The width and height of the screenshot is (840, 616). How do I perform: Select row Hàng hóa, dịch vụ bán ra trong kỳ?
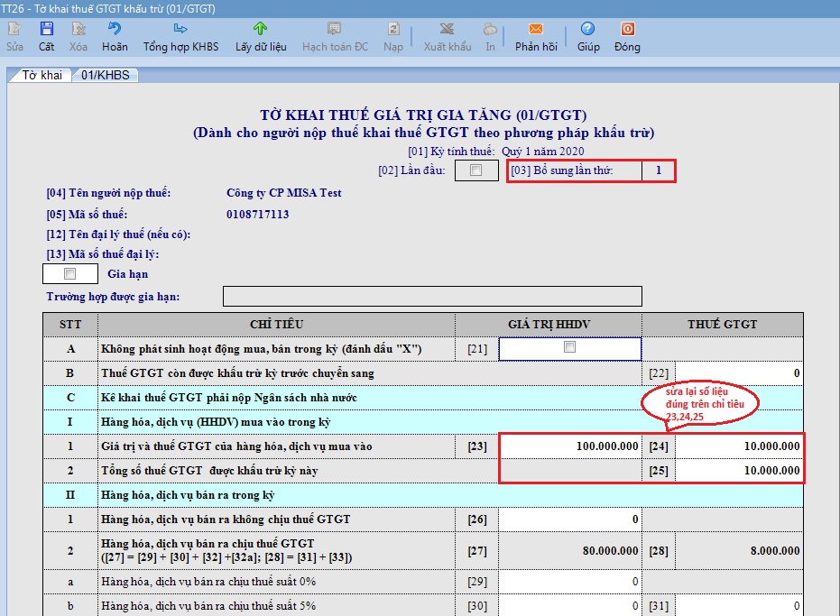click(423, 495)
